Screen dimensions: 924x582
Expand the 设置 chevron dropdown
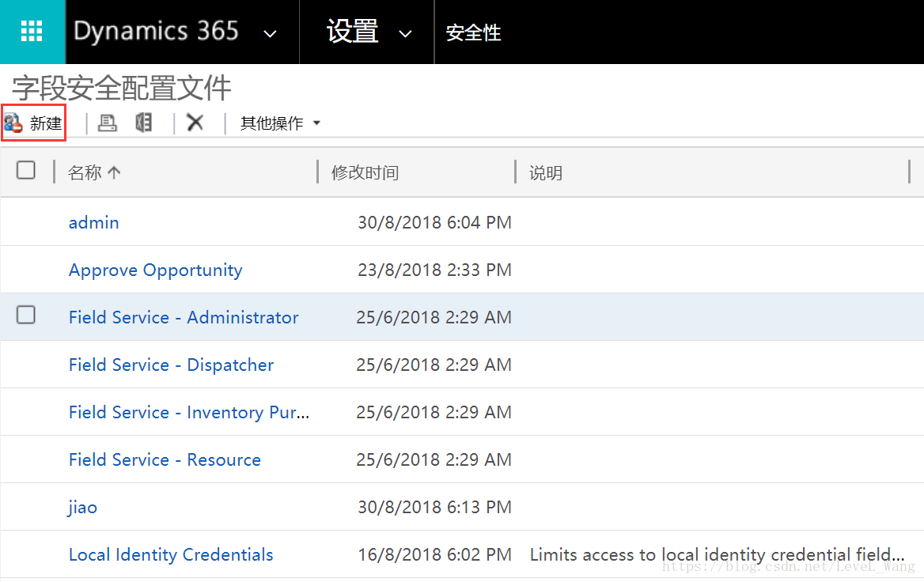pyautogui.click(x=405, y=33)
